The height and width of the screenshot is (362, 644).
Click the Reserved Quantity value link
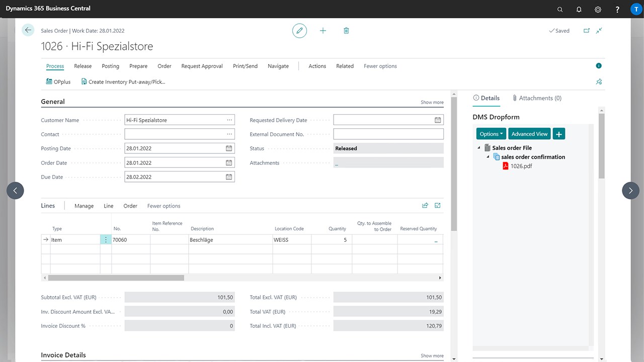tap(436, 241)
